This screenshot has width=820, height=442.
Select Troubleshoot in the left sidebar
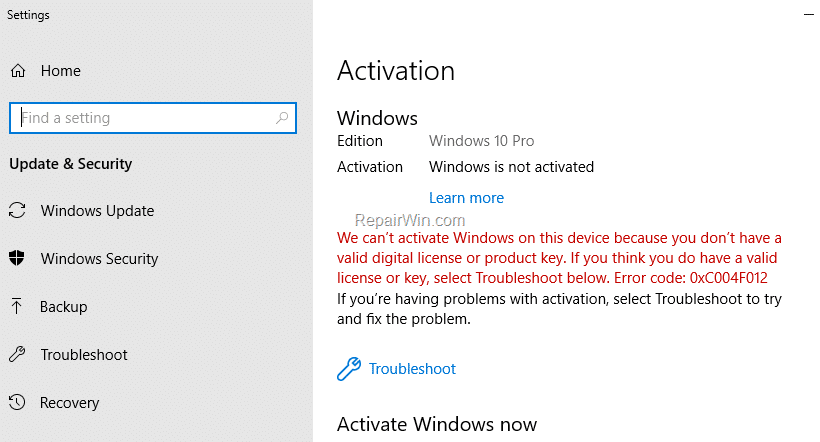(84, 355)
